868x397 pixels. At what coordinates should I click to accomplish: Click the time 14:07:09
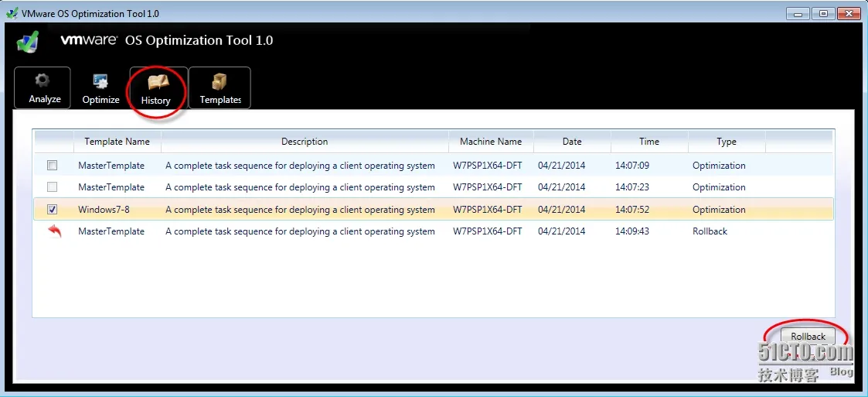[x=632, y=166]
